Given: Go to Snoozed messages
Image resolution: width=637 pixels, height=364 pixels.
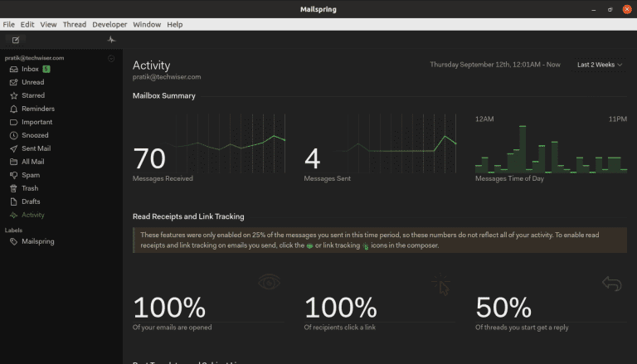Looking at the screenshot, I should click(35, 135).
